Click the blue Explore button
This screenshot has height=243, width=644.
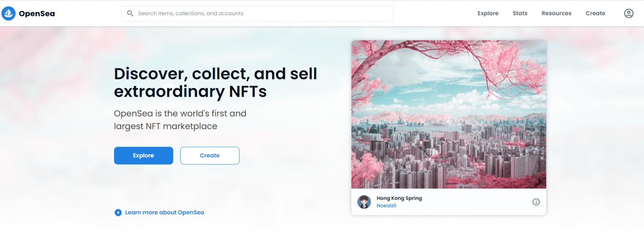(x=143, y=155)
